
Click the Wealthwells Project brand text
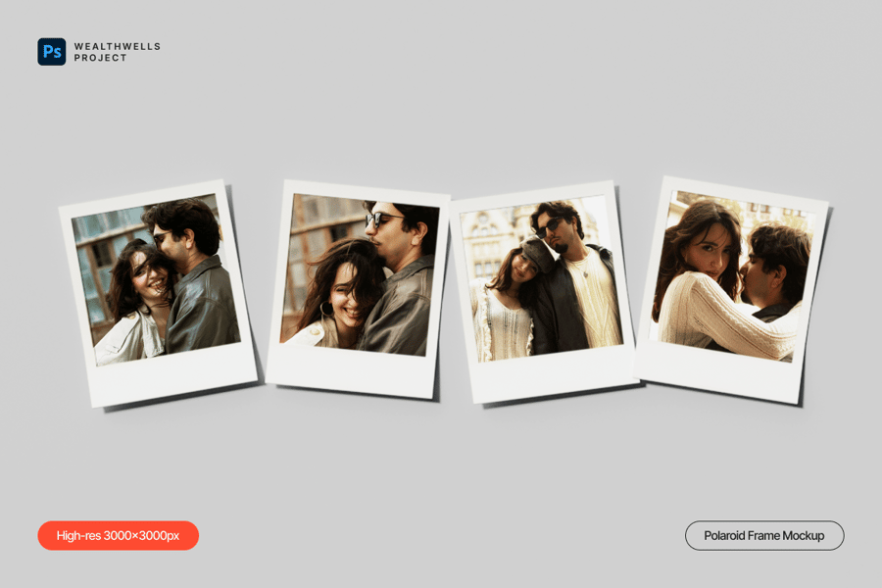(x=117, y=52)
